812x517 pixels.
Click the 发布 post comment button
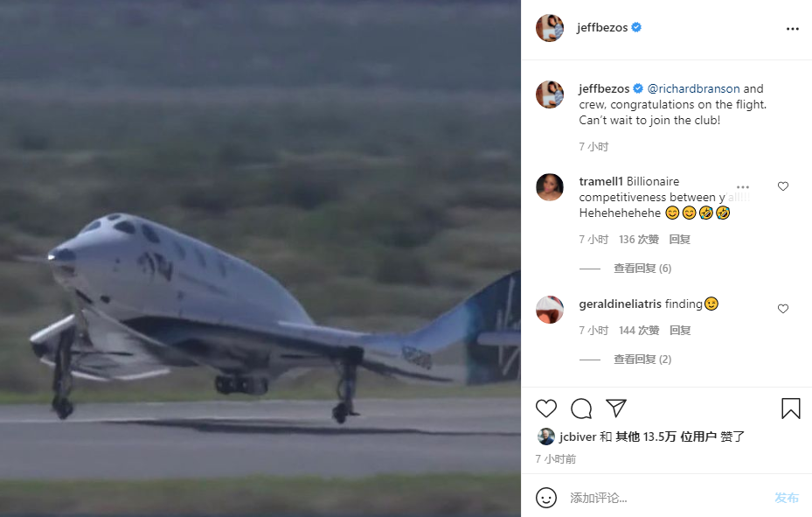786,498
